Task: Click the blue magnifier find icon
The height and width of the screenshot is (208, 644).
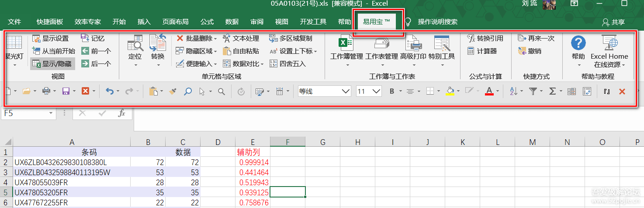Action: [x=188, y=91]
